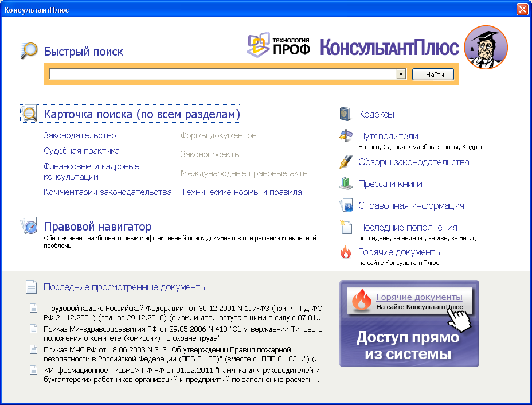Click the Справочная информация question icon
Image resolution: width=532 pixels, height=405 pixels.
click(x=346, y=205)
